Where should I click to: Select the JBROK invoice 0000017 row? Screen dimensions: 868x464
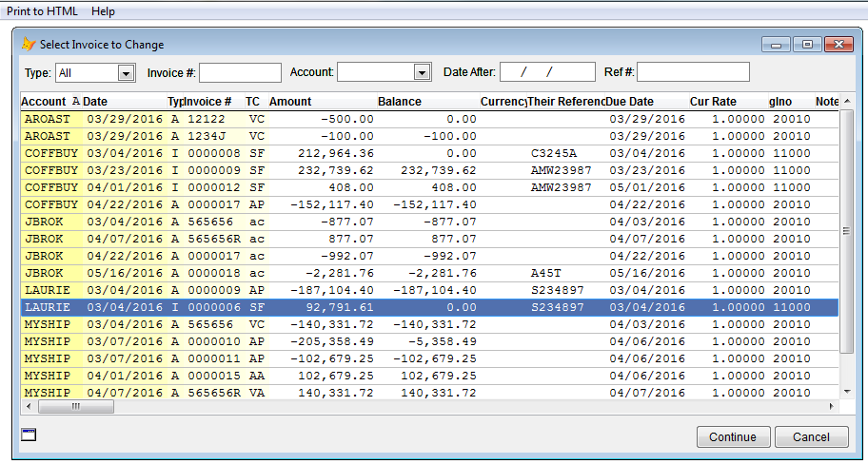tap(429, 256)
